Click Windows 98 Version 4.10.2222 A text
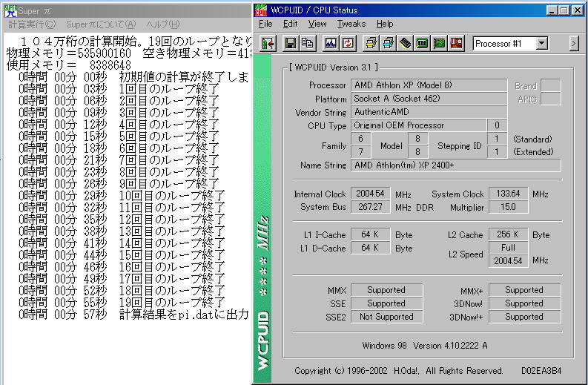 [x=424, y=346]
